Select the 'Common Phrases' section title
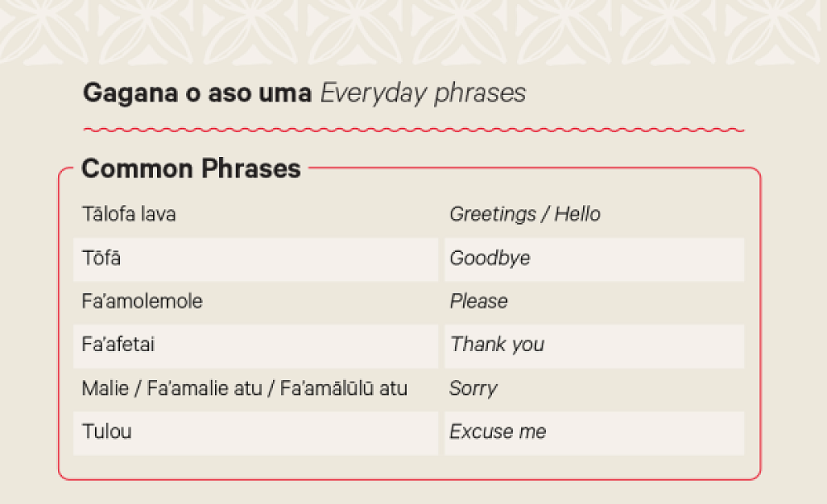This screenshot has height=504, width=827. [x=191, y=169]
